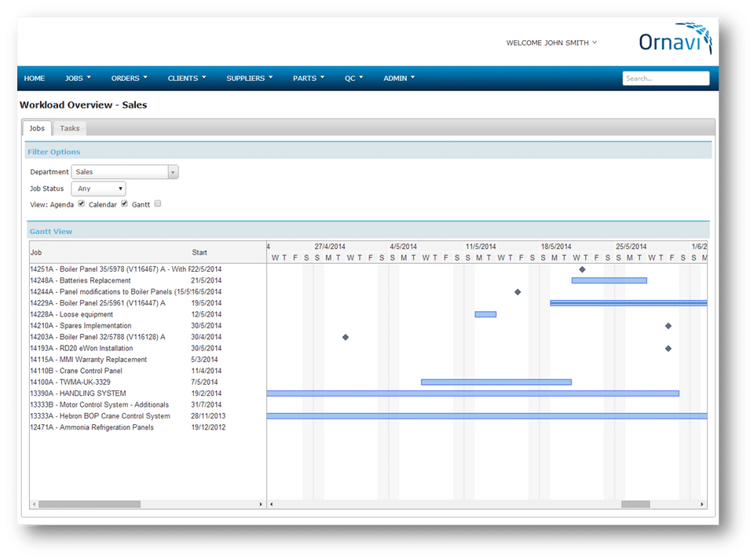
Task: Select 14228A Loose equipment row
Action: pos(148,314)
